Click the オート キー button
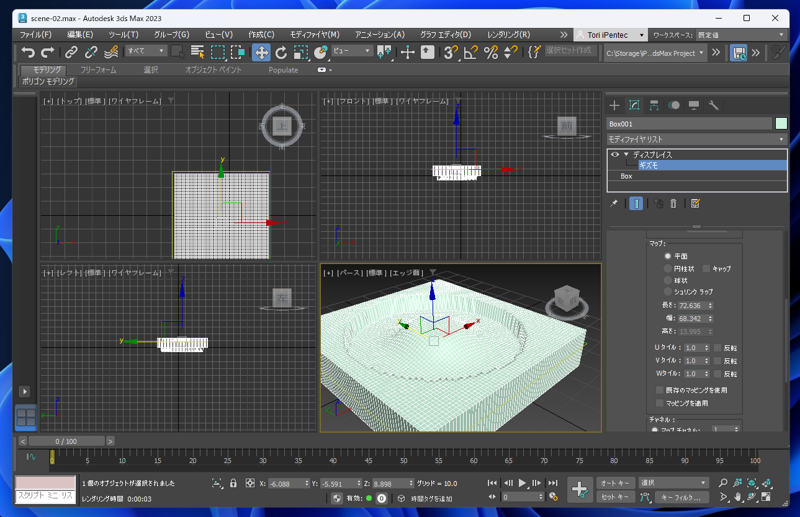This screenshot has width=800, height=517. point(615,483)
